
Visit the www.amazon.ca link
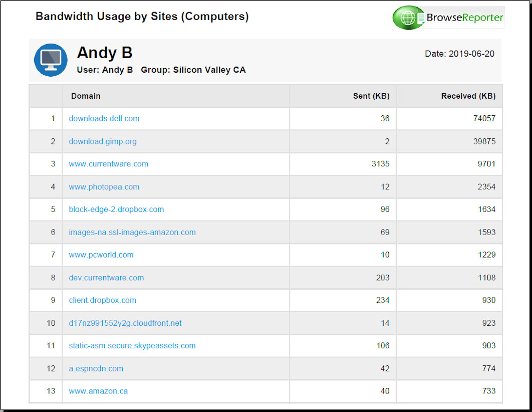(x=98, y=391)
